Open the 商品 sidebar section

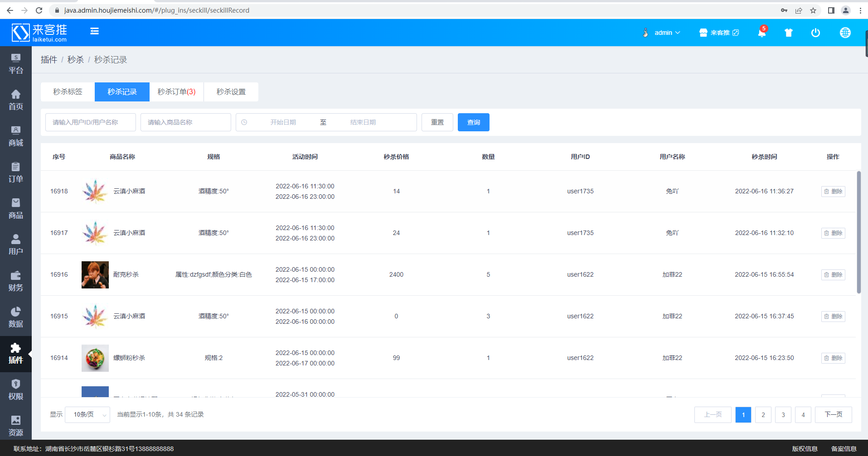[x=16, y=209]
